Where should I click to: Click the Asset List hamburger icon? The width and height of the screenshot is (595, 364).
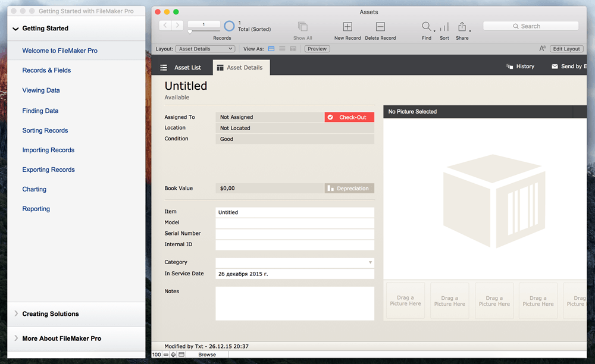pyautogui.click(x=164, y=67)
